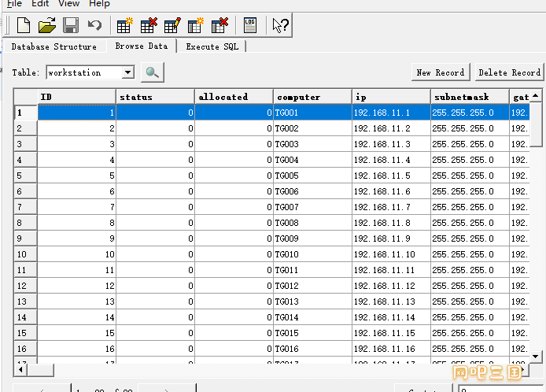Open the Help menu
This screenshot has height=392, width=546.
[x=99, y=3]
